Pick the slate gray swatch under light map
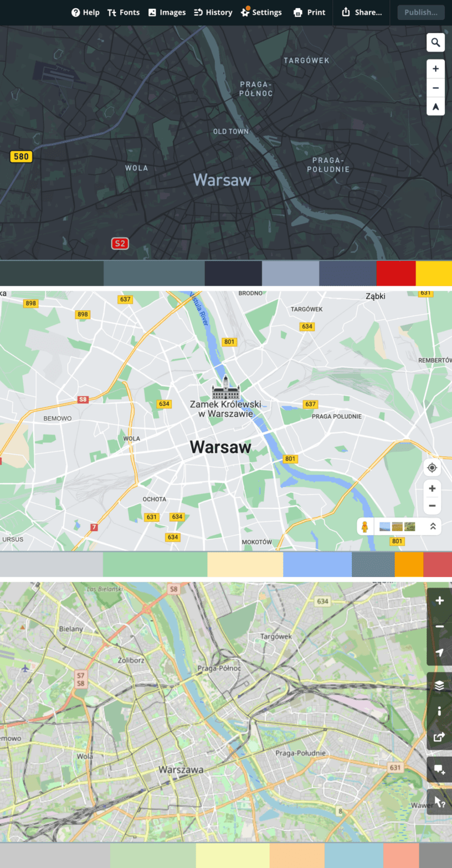The image size is (452, 868). (x=373, y=565)
